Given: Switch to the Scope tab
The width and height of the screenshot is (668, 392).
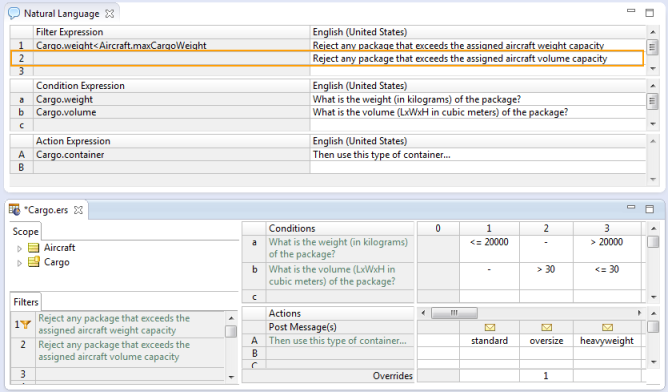Looking at the screenshot, I should (x=26, y=231).
